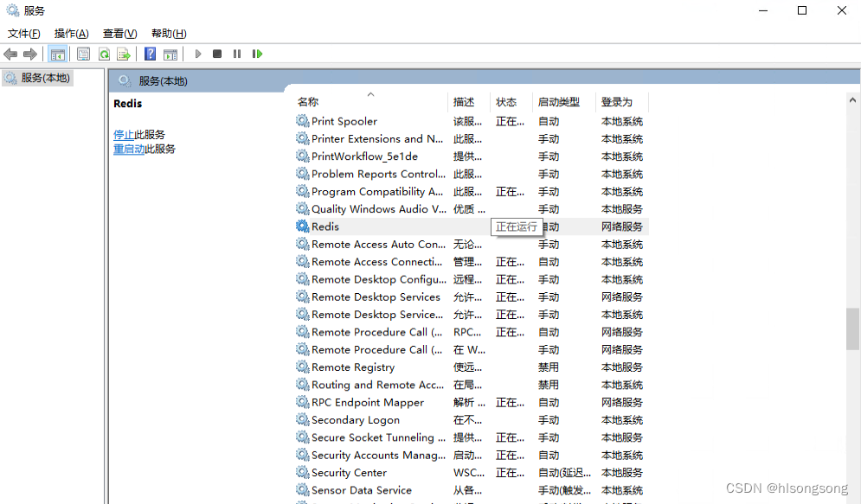The height and width of the screenshot is (504, 861).
Task: Click the Remote Desktop Services gear icon
Action: 303,297
